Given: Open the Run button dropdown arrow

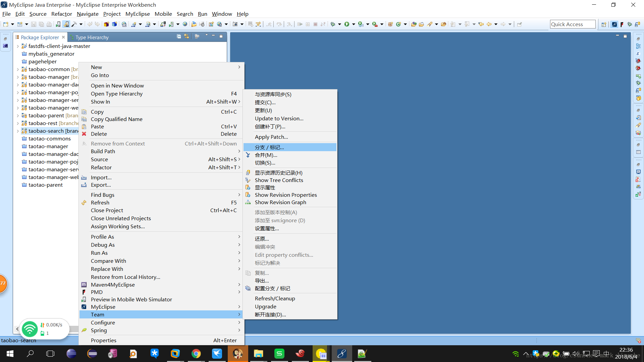Looking at the screenshot, I should [x=354, y=24].
